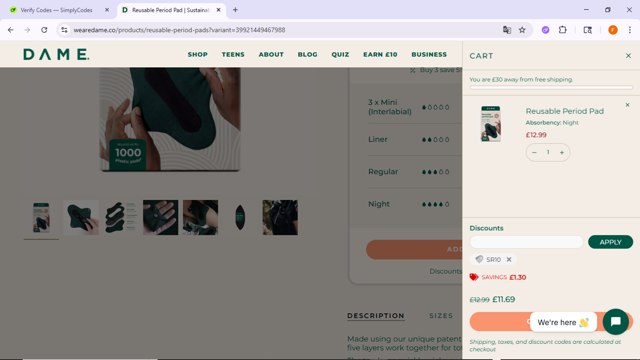The width and height of the screenshot is (640, 360).
Task: Open the live chat bubble icon
Action: [x=616, y=322]
